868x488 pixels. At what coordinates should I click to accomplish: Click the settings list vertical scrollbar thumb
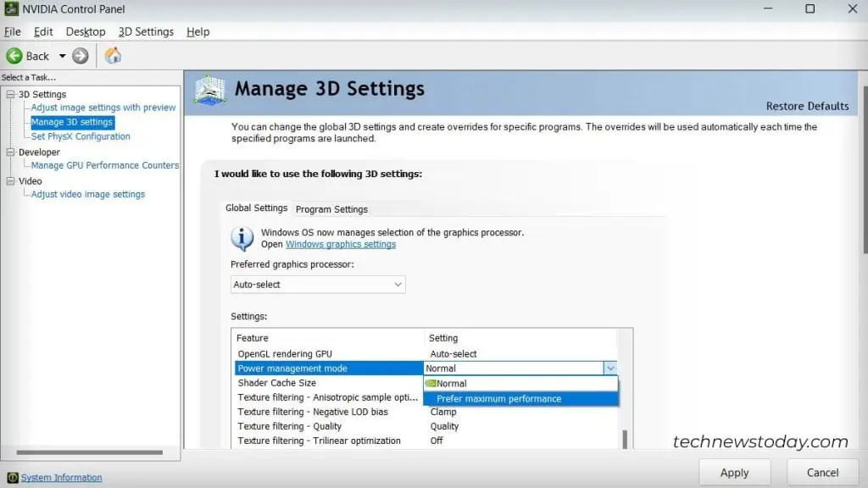(x=625, y=440)
